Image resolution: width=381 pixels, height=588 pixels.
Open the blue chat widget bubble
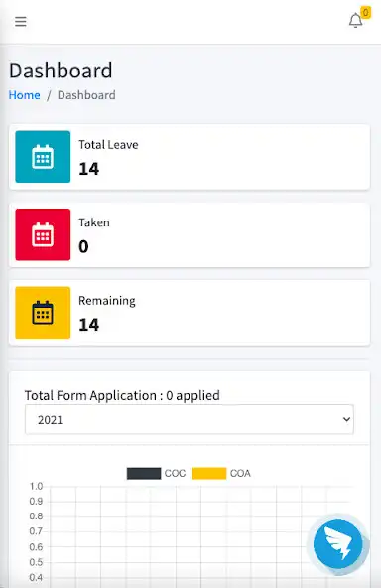(x=338, y=544)
